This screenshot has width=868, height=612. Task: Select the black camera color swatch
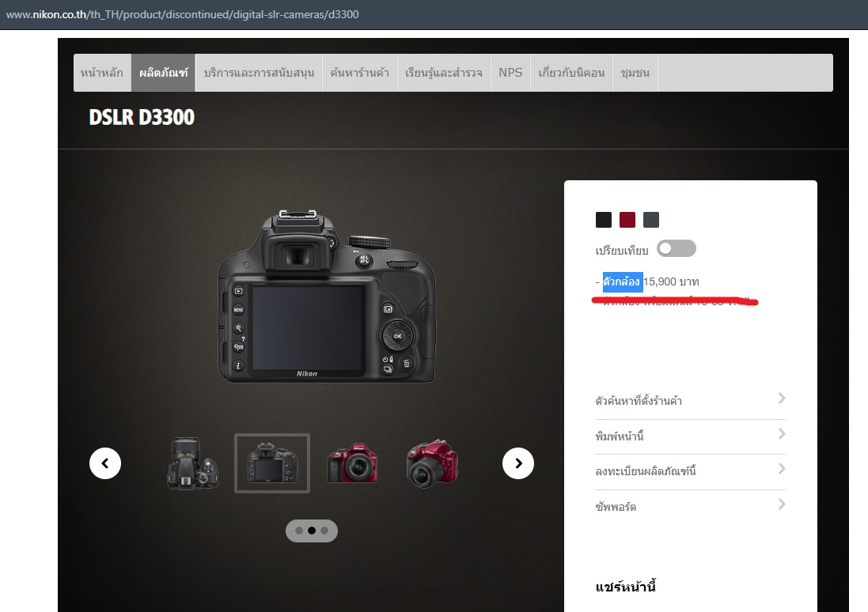click(605, 219)
